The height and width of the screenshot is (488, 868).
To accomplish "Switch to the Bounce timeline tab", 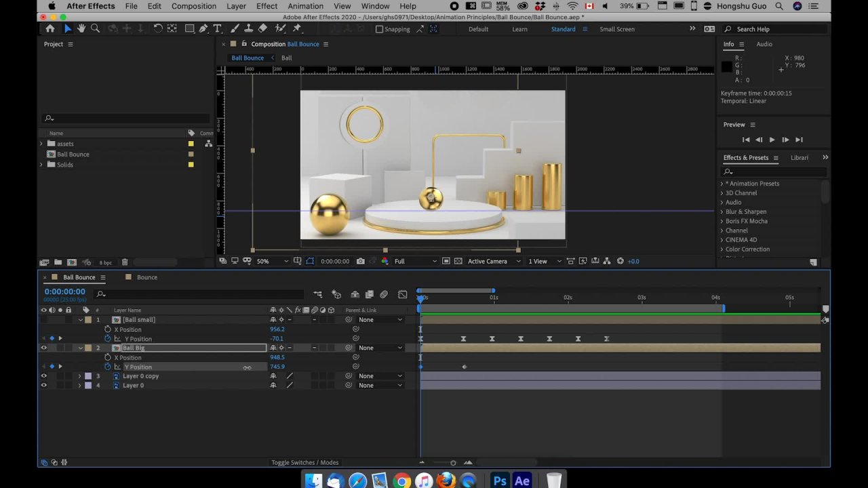I will pyautogui.click(x=146, y=277).
